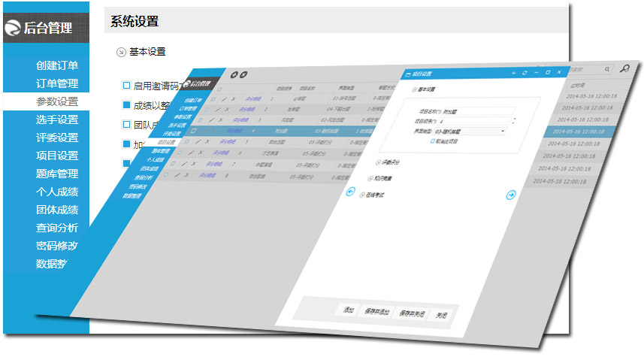
Task: Open 评分明细 link in row 8
Action: click(x=207, y=175)
